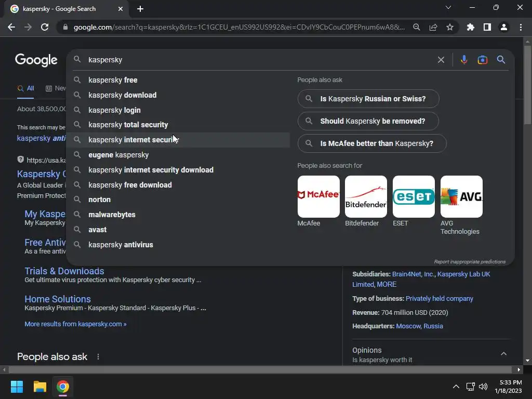Open Privately held company link
The image size is (532, 399).
(440, 299)
